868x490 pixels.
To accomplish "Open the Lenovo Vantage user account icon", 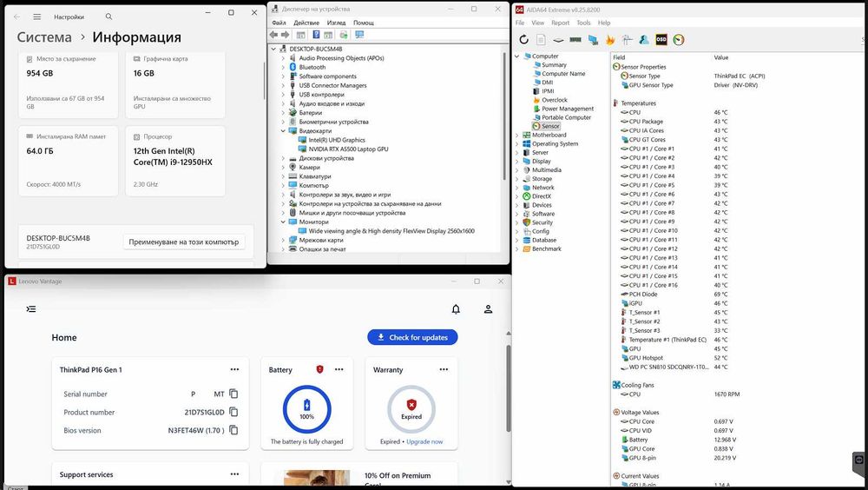I will (488, 308).
